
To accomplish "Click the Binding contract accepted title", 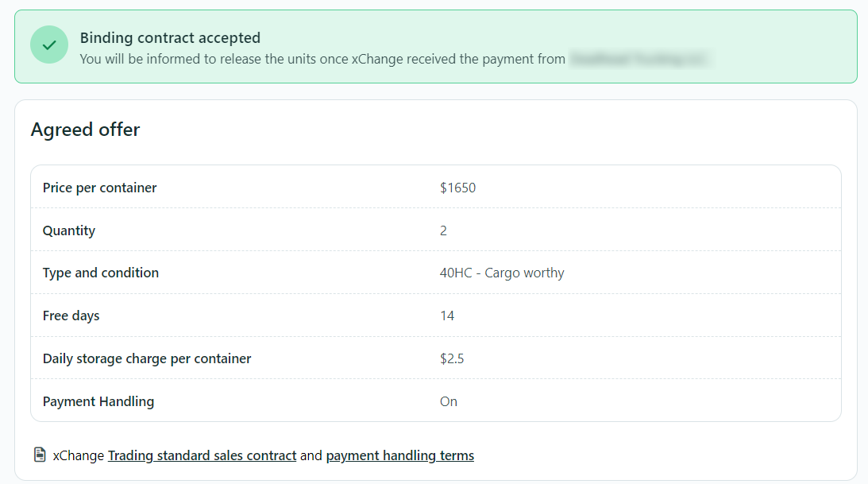I will tap(170, 37).
